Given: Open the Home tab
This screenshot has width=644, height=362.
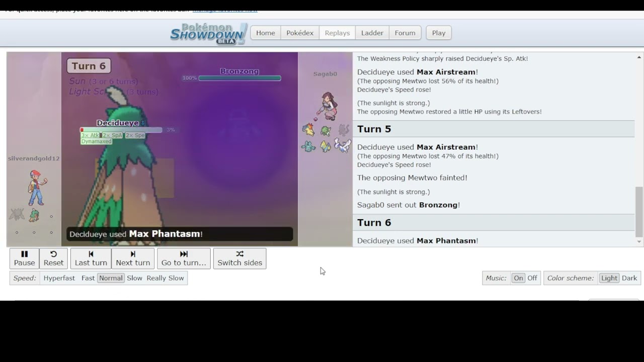Looking at the screenshot, I should click(266, 33).
